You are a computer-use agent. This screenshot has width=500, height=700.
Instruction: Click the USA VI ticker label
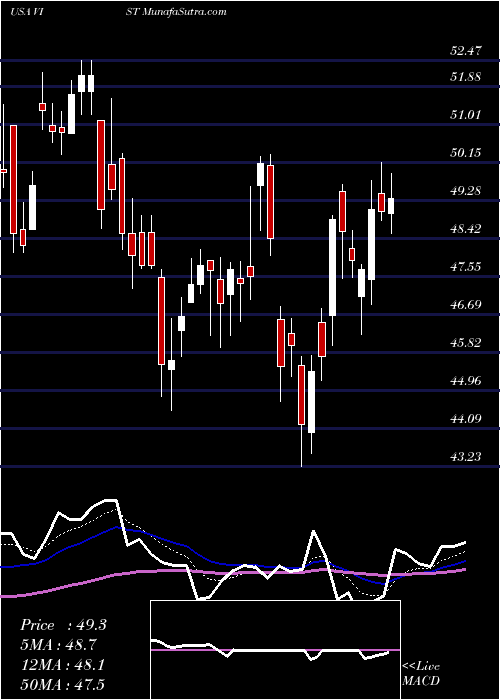point(26,12)
